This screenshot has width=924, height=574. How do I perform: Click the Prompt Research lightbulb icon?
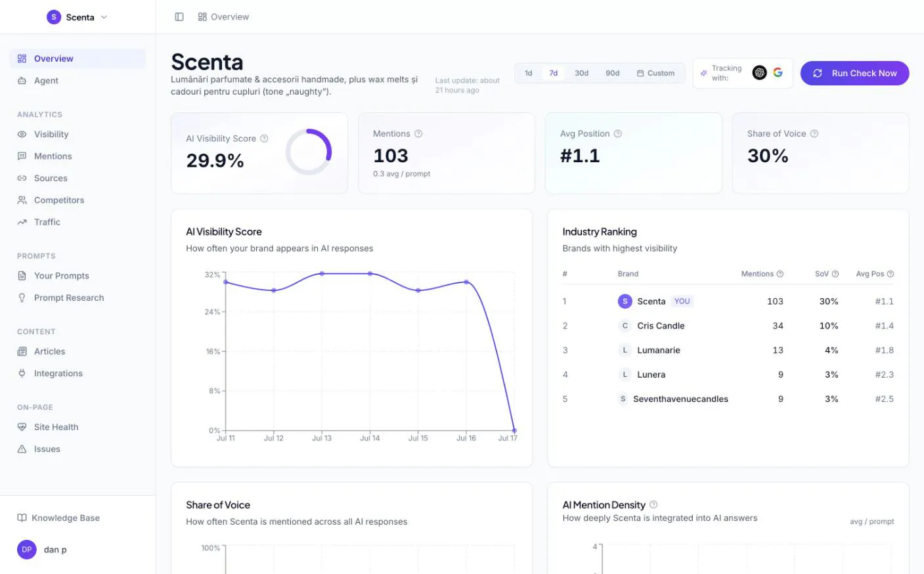[22, 298]
